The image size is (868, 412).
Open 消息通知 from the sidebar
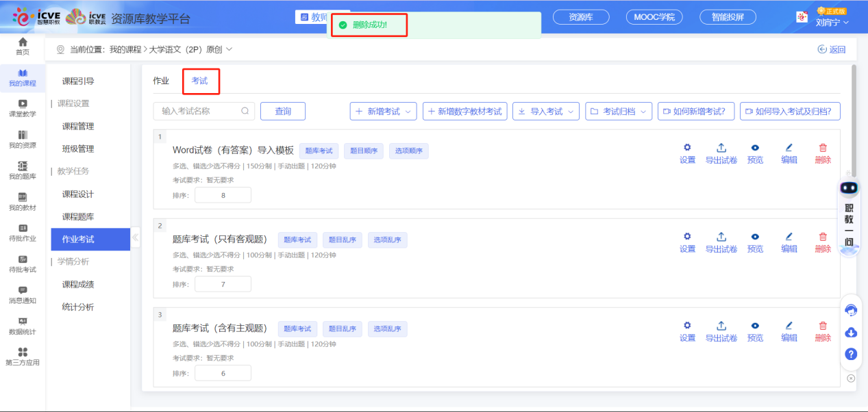point(22,291)
